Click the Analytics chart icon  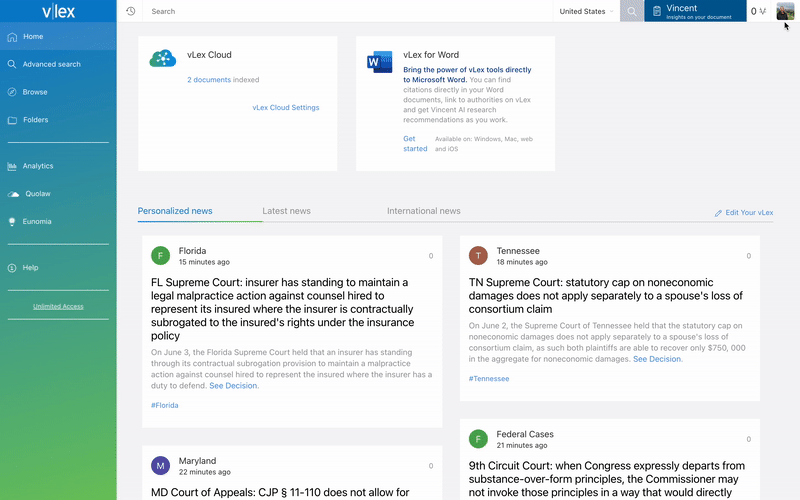click(x=12, y=166)
